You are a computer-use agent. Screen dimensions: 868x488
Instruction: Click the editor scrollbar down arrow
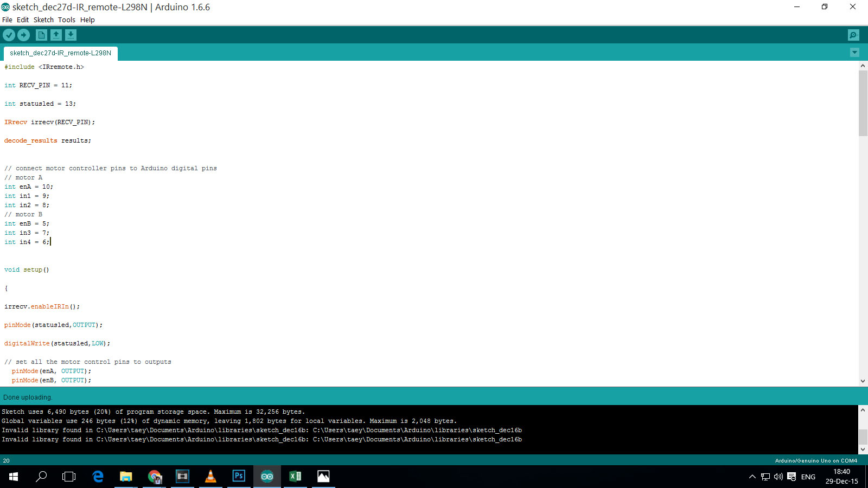(x=863, y=381)
